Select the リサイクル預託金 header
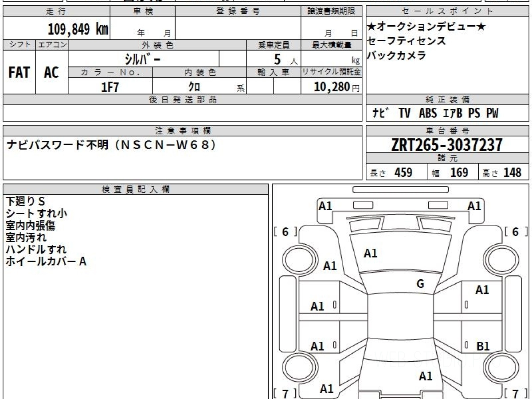This screenshot has height=399, width=532. pos(331,72)
